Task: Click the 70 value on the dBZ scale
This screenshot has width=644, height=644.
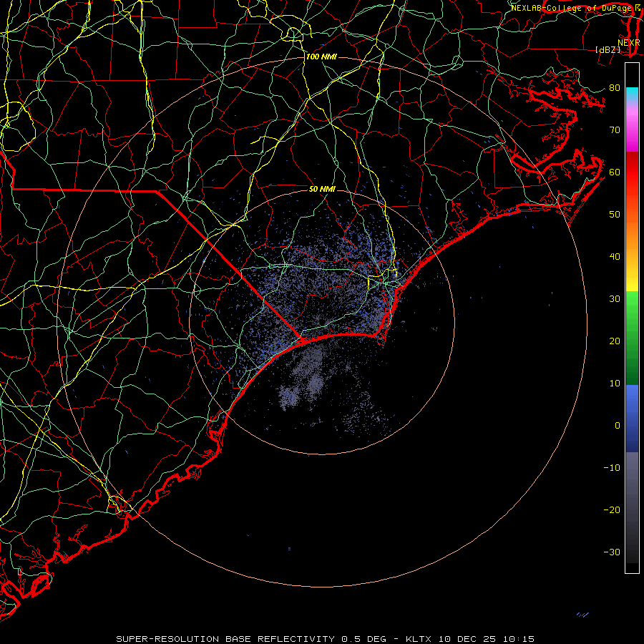Action: 615,130
